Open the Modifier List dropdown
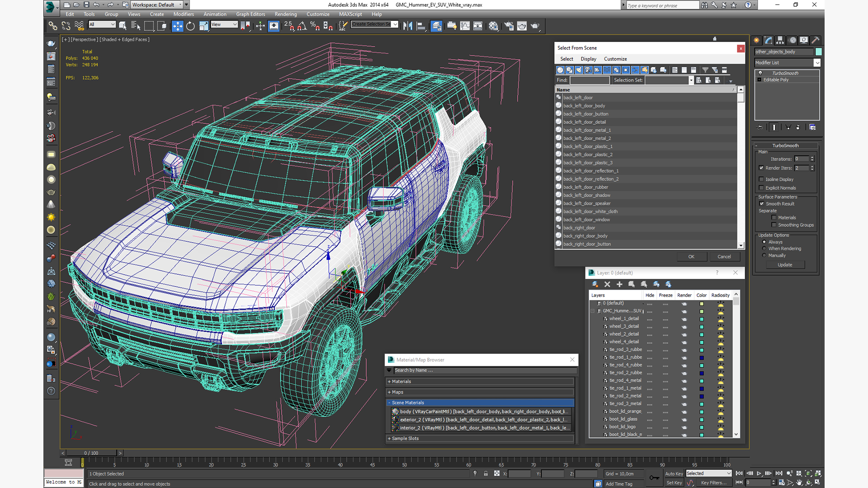Image resolution: width=868 pixels, height=488 pixels. pyautogui.click(x=787, y=63)
